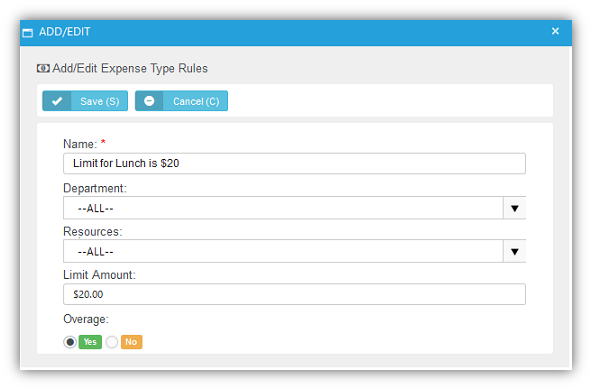Click the Overage: label
592x390 pixels.
tap(86, 319)
